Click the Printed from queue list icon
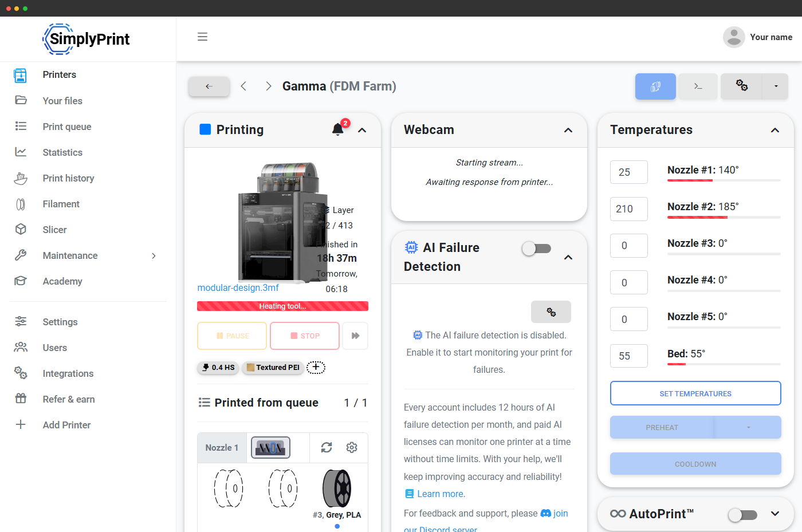The image size is (802, 532). pos(204,403)
